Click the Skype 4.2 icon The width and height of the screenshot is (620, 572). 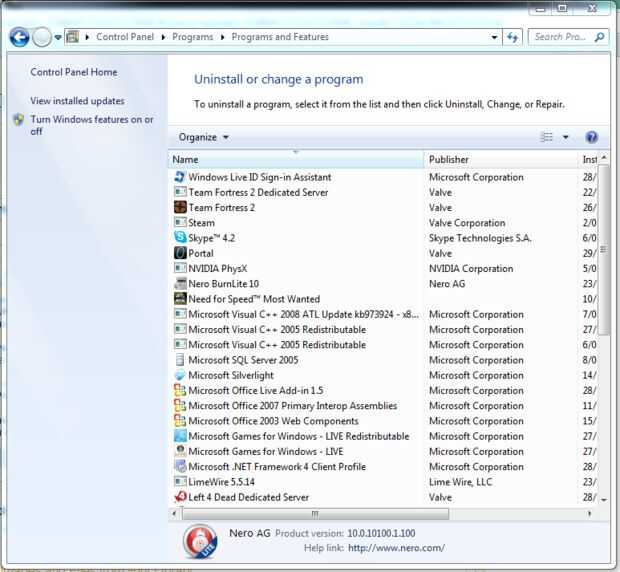[x=180, y=238]
